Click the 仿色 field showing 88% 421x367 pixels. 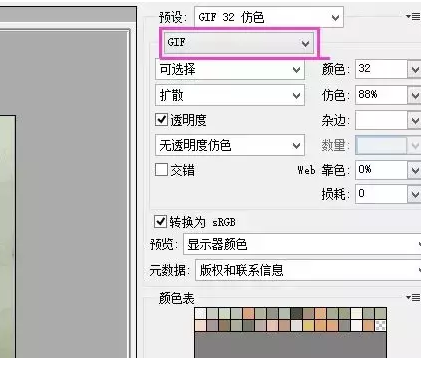point(381,95)
